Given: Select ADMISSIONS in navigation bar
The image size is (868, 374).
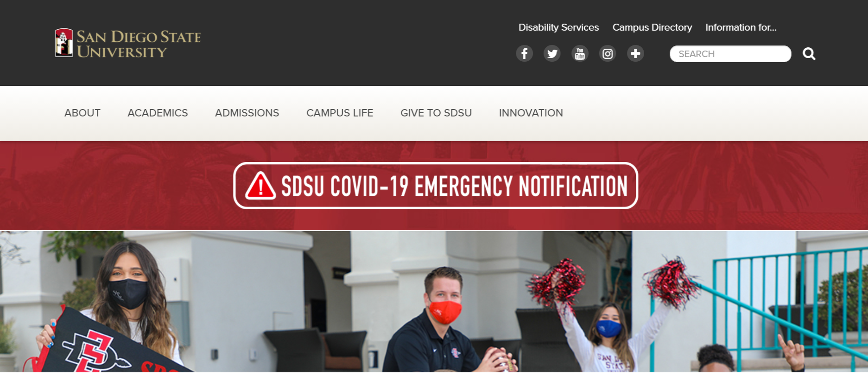Looking at the screenshot, I should coord(247,113).
